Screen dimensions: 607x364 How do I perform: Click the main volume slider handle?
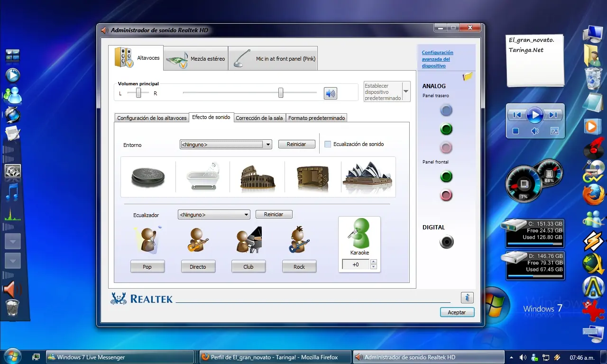click(x=281, y=92)
